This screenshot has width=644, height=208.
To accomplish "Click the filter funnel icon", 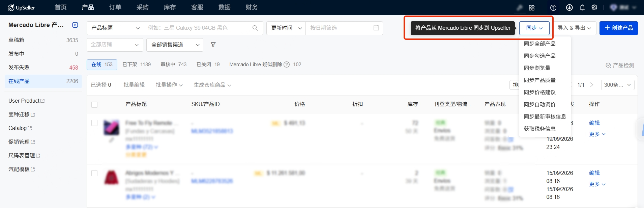I will pyautogui.click(x=213, y=45).
